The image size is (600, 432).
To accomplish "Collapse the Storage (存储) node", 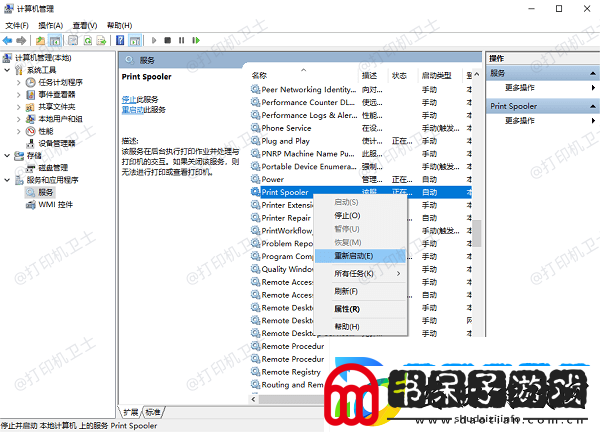I will [7, 156].
